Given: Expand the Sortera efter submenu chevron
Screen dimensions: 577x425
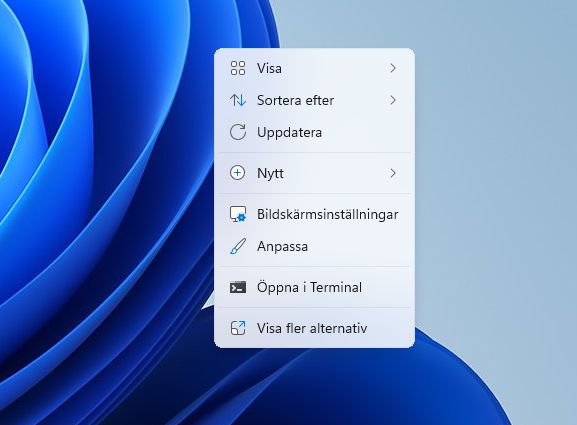Looking at the screenshot, I should (x=393, y=100).
